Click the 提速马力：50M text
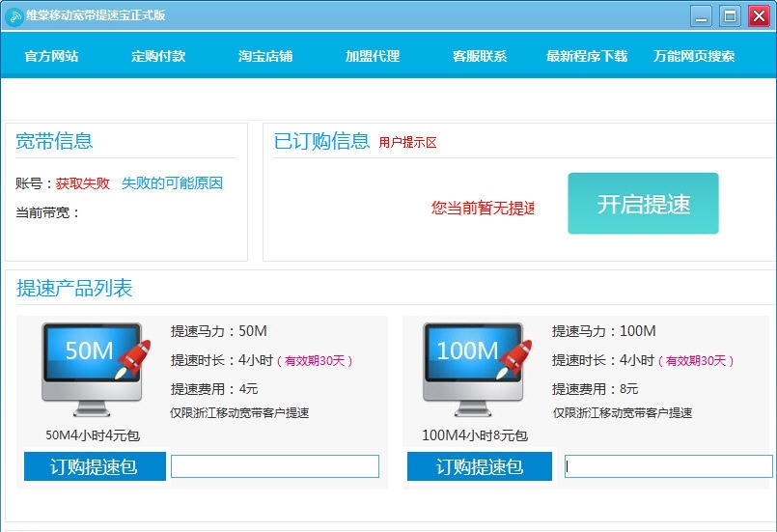 pyautogui.click(x=218, y=331)
